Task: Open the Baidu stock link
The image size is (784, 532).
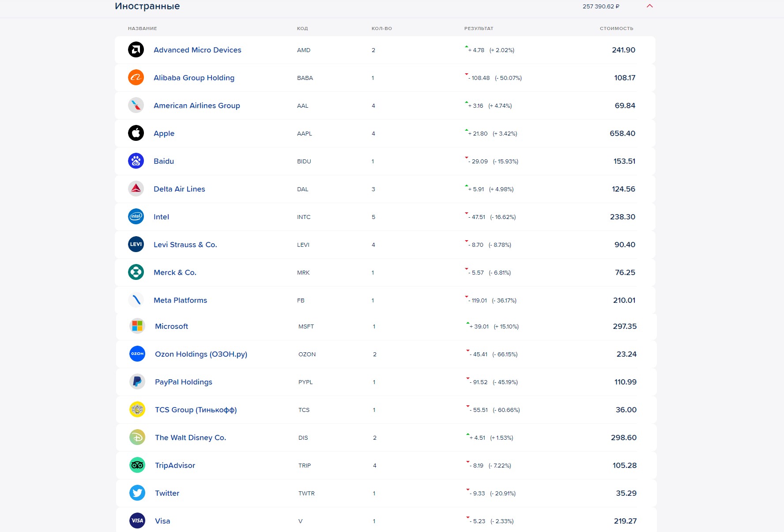Action: (x=164, y=161)
